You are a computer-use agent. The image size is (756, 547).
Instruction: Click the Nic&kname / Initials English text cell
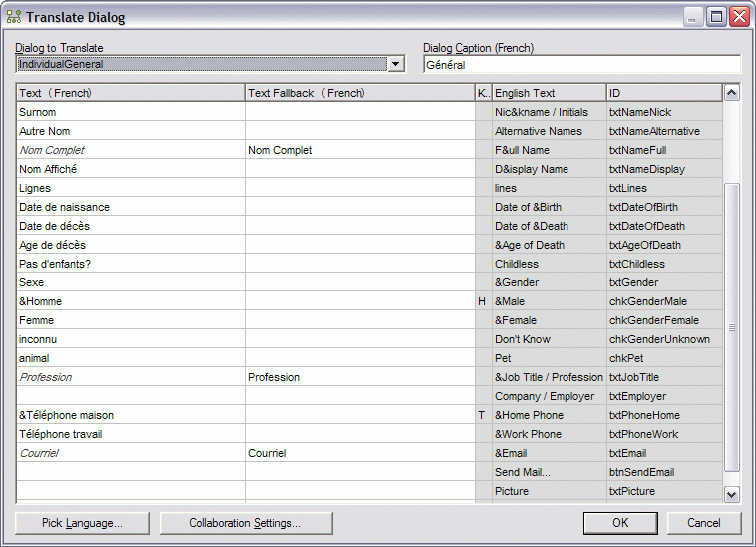(549, 112)
